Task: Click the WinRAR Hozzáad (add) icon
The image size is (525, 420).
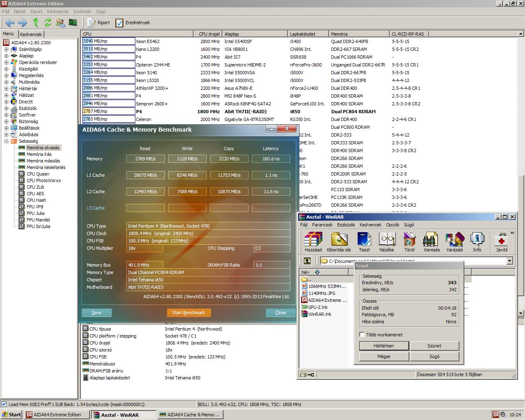Action: coord(313,240)
